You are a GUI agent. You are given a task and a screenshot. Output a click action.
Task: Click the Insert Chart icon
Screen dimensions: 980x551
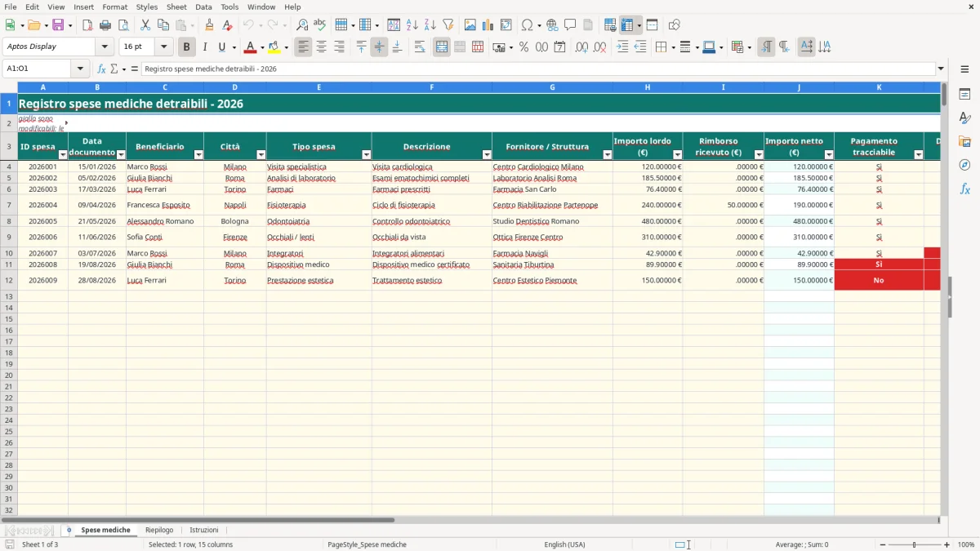click(x=488, y=25)
